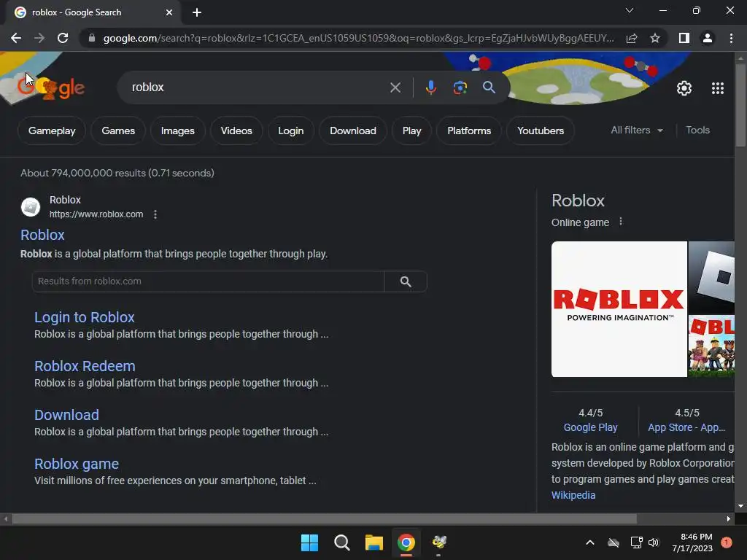Viewport: 747px width, 560px height.
Task: Select the Games filter chip
Action: [x=118, y=131]
